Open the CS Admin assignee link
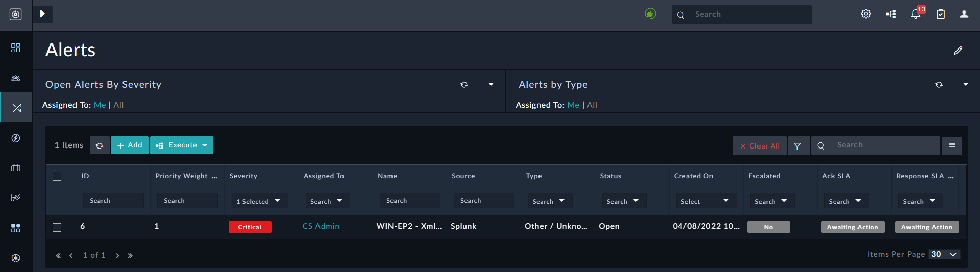The width and height of the screenshot is (980, 272). coord(321,226)
